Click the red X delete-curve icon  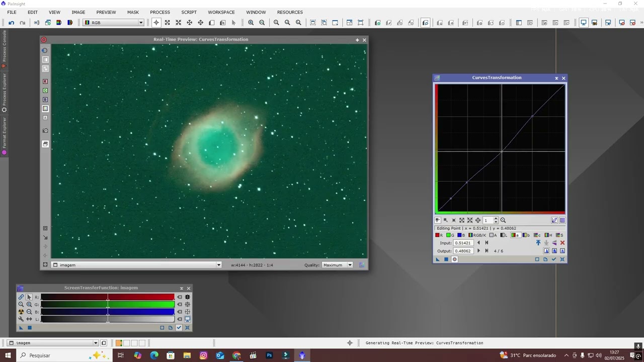[x=562, y=243]
